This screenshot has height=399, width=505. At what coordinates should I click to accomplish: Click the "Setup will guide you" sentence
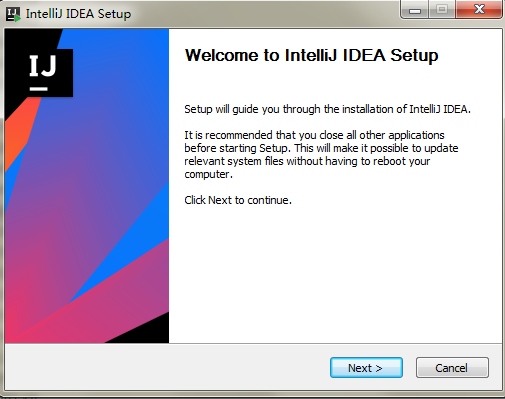tap(327, 109)
